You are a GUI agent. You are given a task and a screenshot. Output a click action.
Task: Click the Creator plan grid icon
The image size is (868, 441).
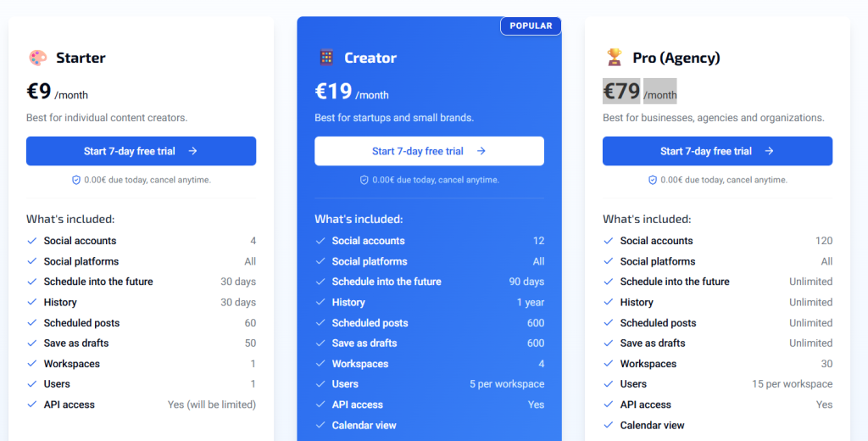coord(326,58)
